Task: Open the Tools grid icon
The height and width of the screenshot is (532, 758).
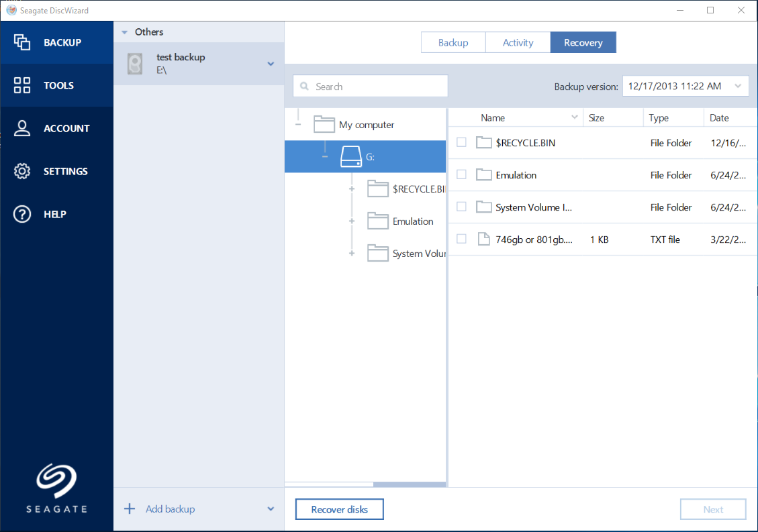Action: 21,85
